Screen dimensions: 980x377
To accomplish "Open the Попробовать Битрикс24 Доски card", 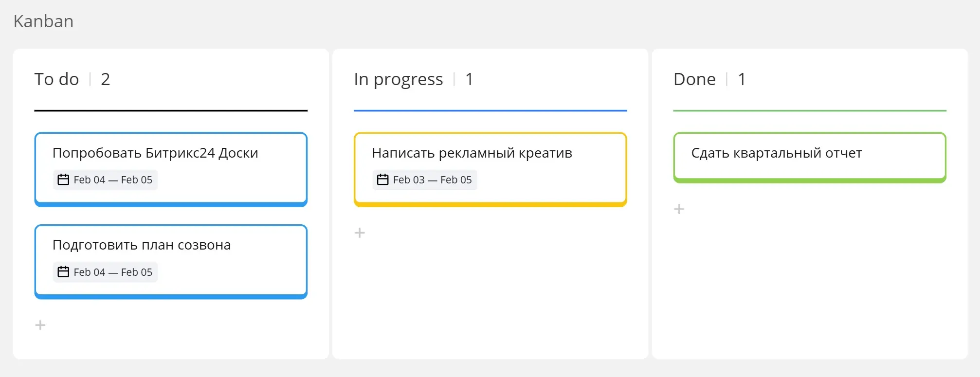I will (x=171, y=169).
